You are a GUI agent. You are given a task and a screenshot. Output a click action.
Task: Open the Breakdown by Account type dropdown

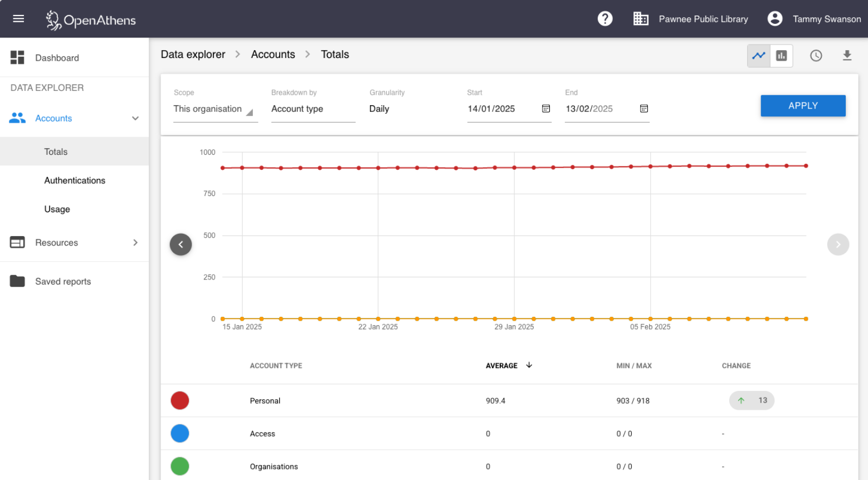tap(313, 109)
